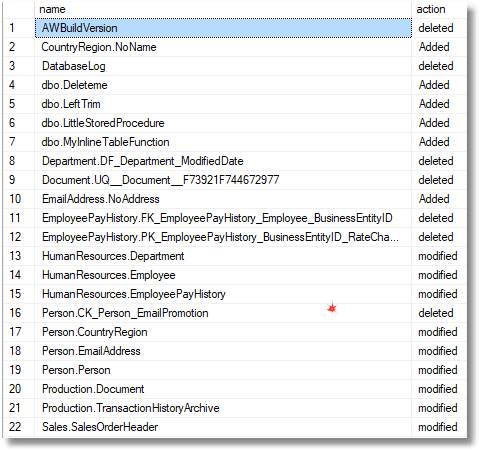Select 'deleted' action for AWBuildVersion
This screenshot has height=452, width=481.
click(439, 28)
